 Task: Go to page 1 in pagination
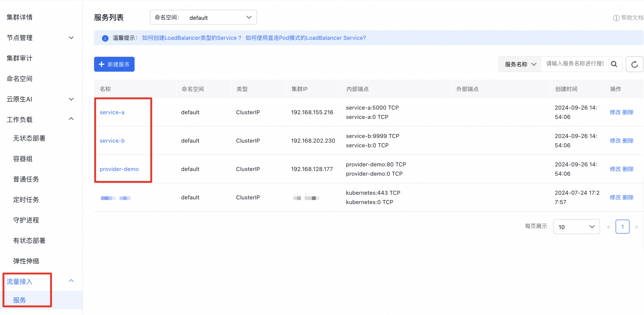coord(623,227)
